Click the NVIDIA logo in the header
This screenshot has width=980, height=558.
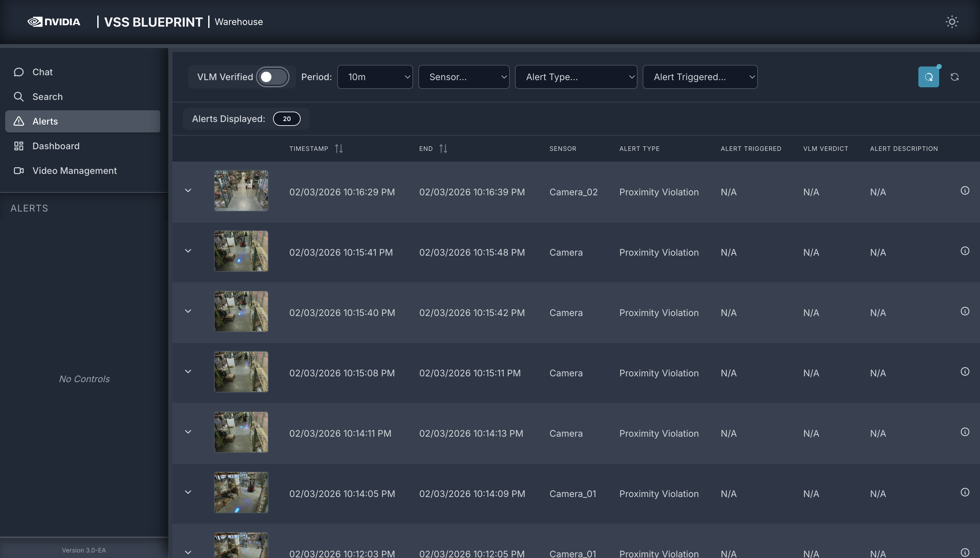54,22
